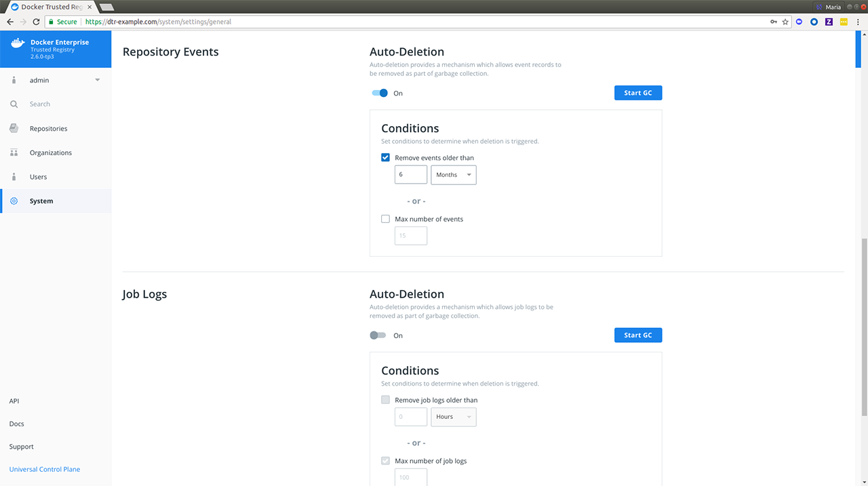Open the Months unit dropdown

click(x=454, y=175)
